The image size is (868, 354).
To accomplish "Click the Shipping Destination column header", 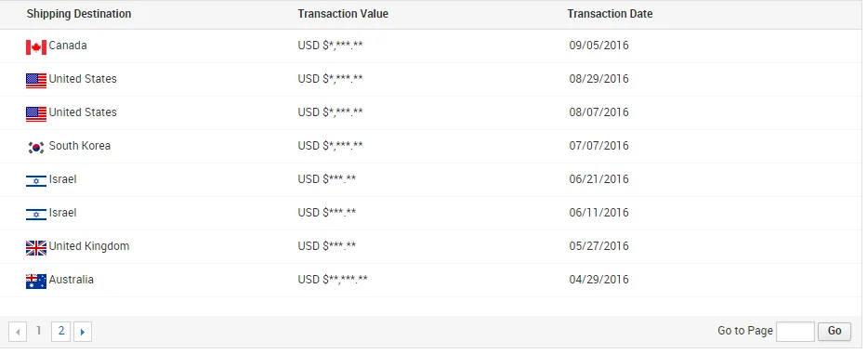I will pyautogui.click(x=79, y=14).
